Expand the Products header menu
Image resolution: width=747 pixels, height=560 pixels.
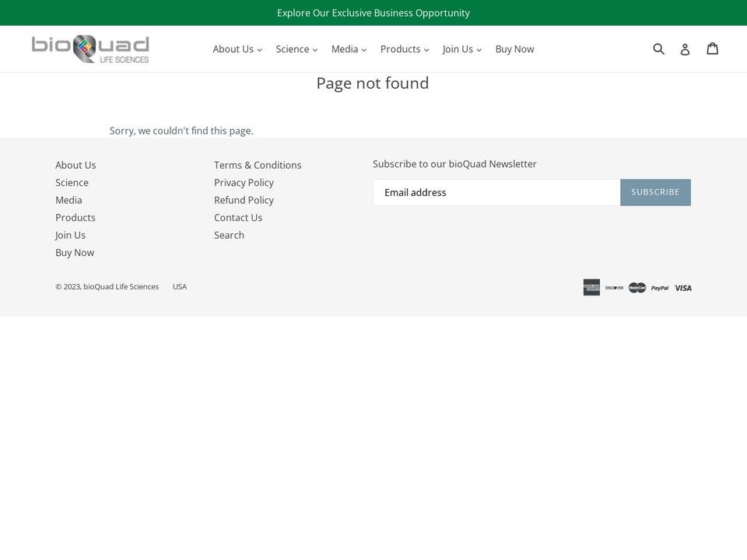click(405, 49)
